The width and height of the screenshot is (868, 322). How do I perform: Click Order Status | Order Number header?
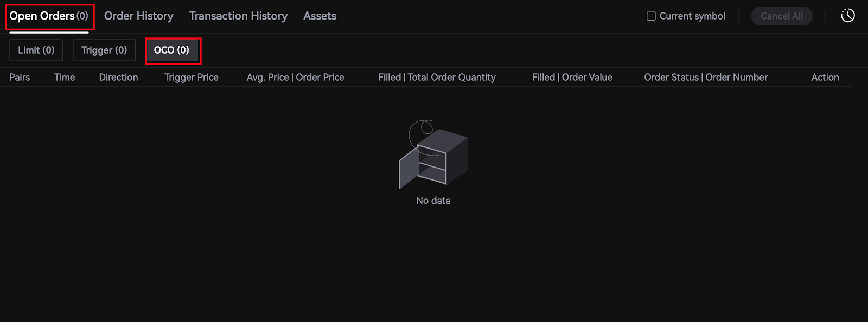pos(706,78)
